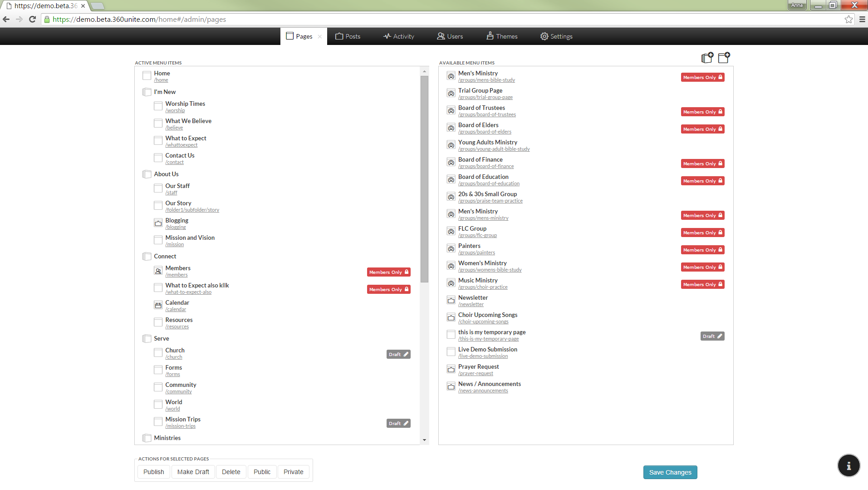Click the lock icon on Board of Trustees badge
This screenshot has width=868, height=490.
719,112
